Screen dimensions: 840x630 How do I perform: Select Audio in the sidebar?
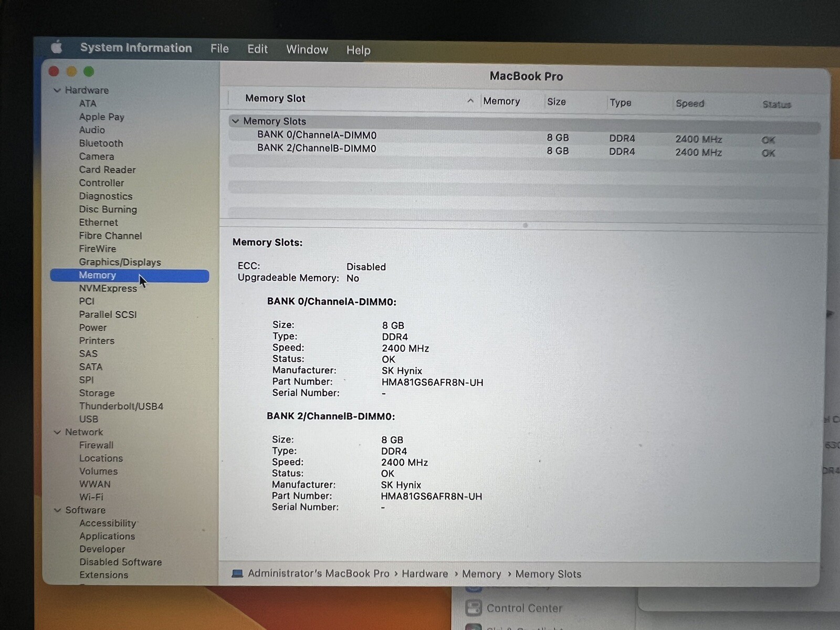(92, 130)
